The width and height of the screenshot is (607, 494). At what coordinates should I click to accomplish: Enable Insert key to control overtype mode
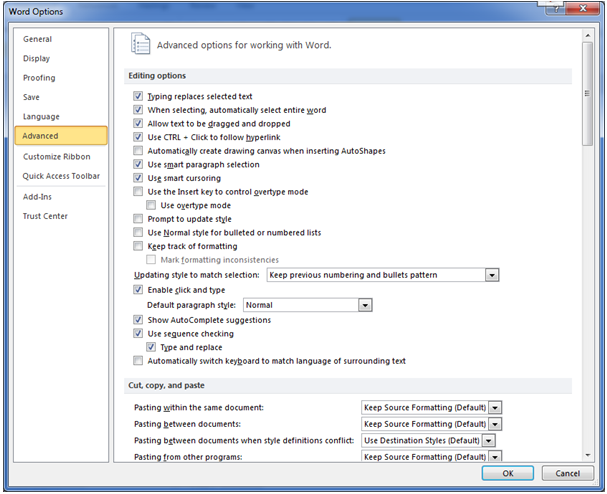pos(138,191)
